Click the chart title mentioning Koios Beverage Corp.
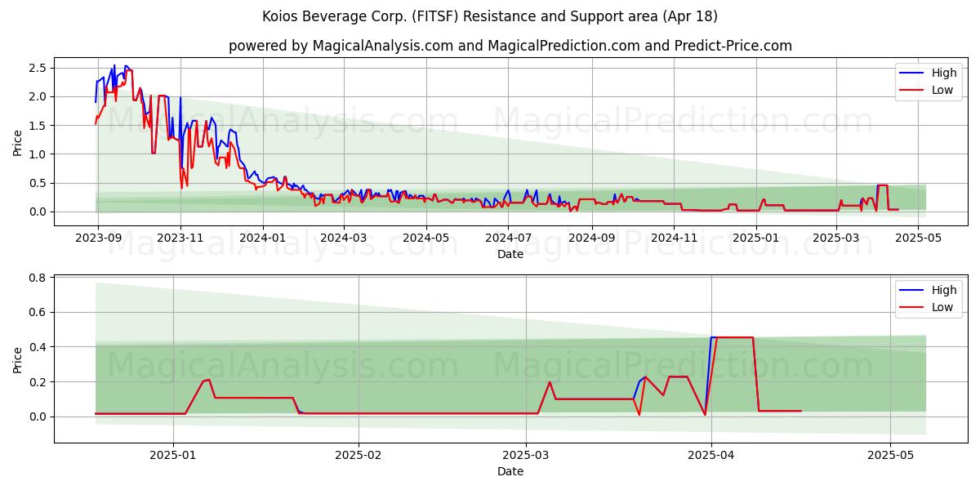The height and width of the screenshot is (490, 980). 490,16
